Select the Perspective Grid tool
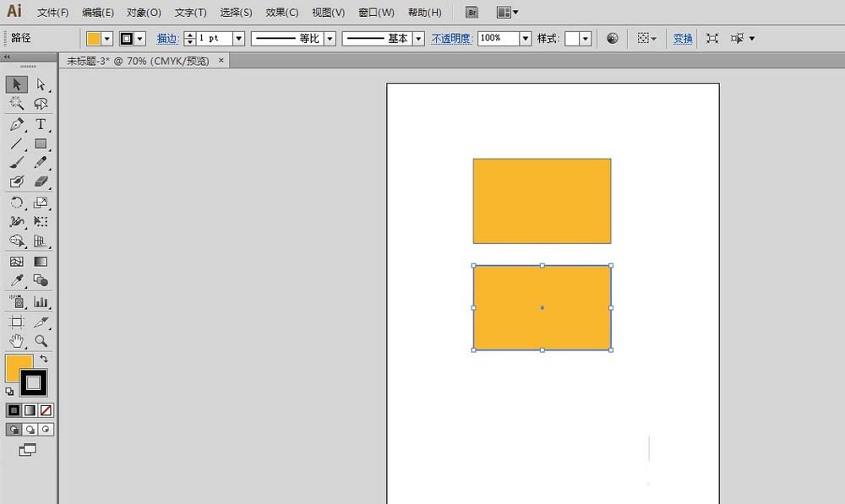 coord(41,241)
